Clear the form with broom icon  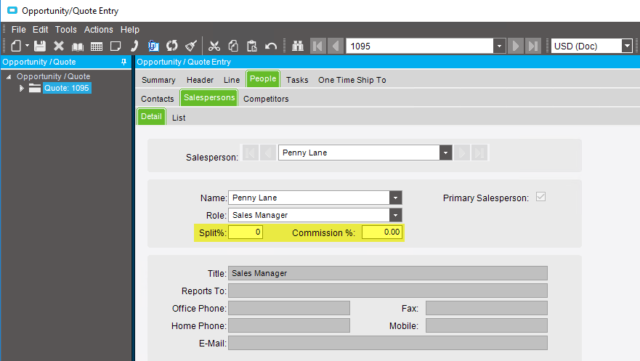191,46
